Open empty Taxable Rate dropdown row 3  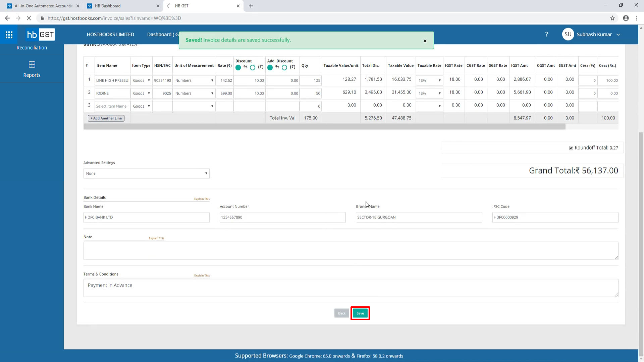point(429,106)
